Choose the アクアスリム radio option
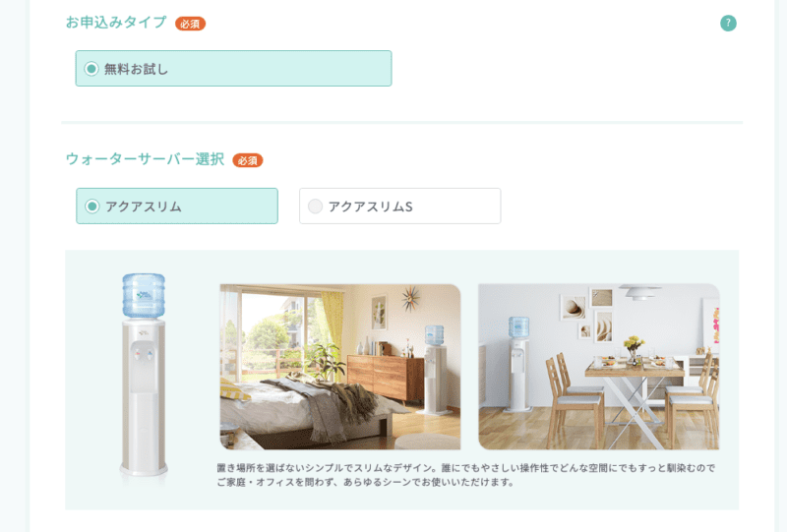 pyautogui.click(x=92, y=207)
